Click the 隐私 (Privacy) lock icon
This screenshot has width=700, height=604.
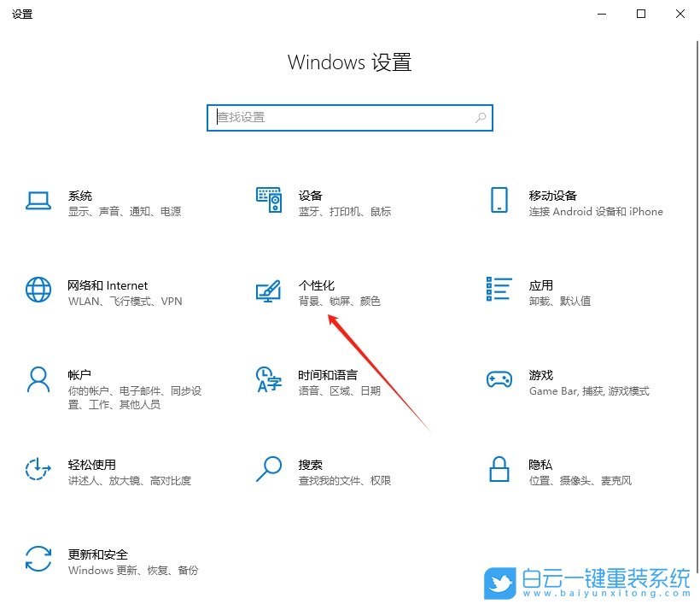(499, 471)
